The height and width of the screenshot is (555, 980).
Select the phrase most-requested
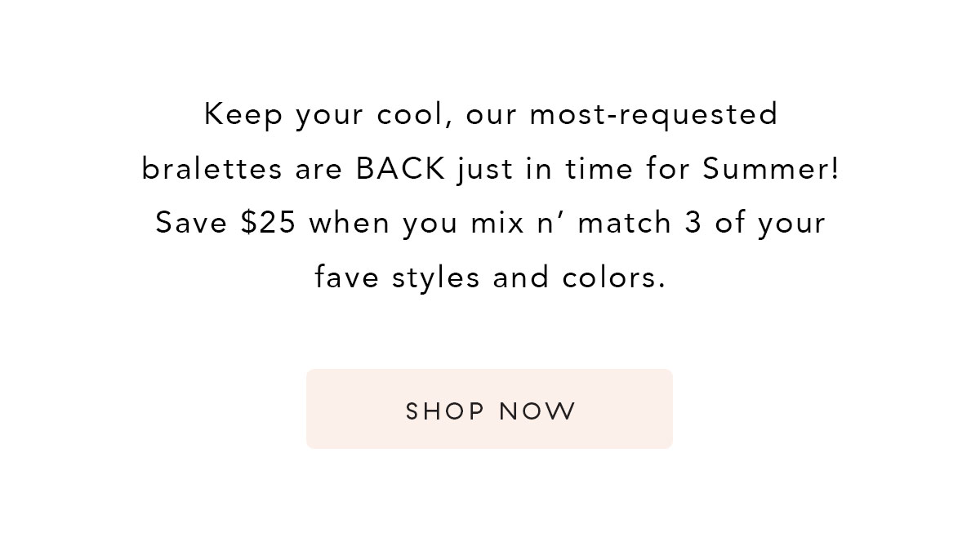click(653, 115)
